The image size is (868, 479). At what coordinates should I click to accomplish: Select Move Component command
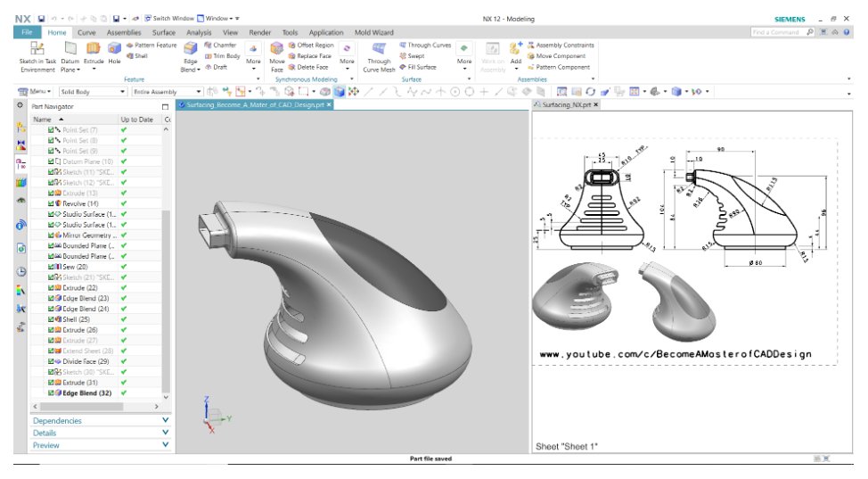tap(556, 56)
